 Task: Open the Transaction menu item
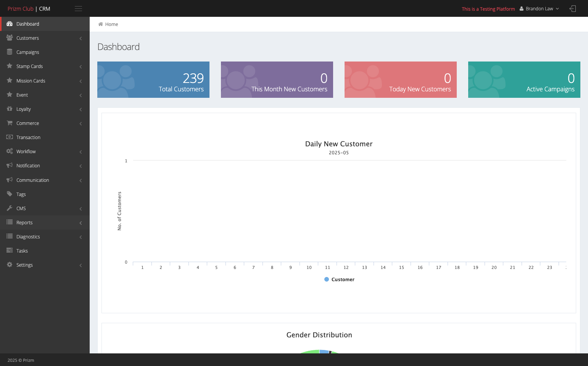click(x=45, y=137)
